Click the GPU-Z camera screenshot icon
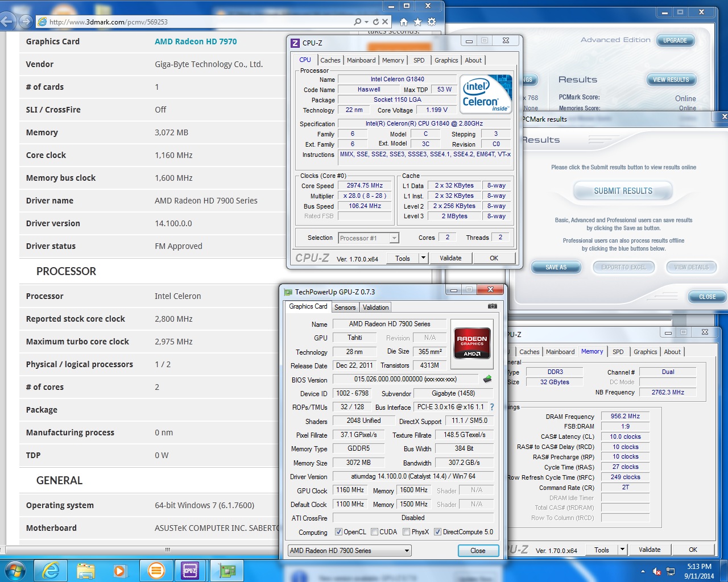728x582 pixels. [493, 306]
